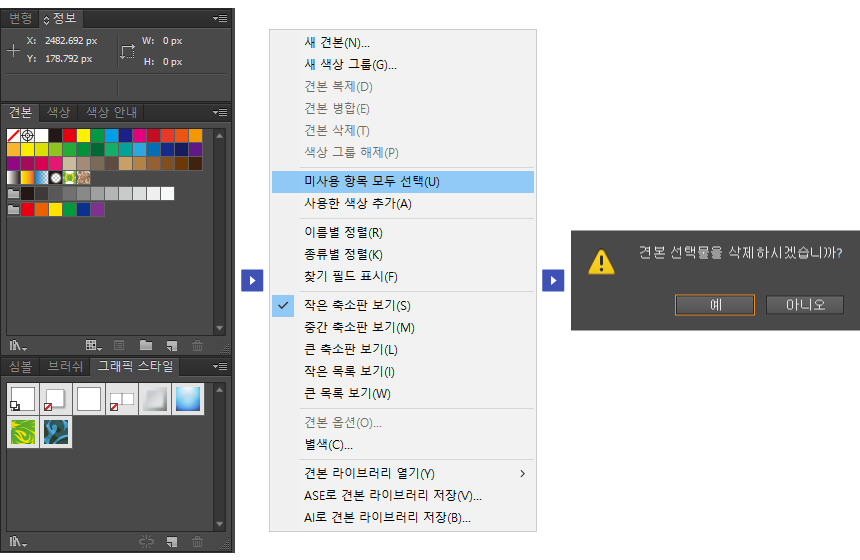
Task: Pick the magenta swatch in top row
Action: point(139,135)
